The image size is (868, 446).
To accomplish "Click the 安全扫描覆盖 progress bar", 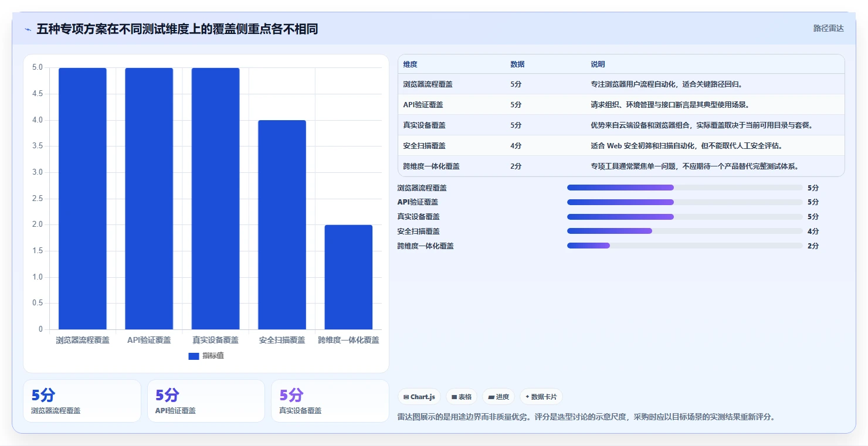I will click(684, 231).
